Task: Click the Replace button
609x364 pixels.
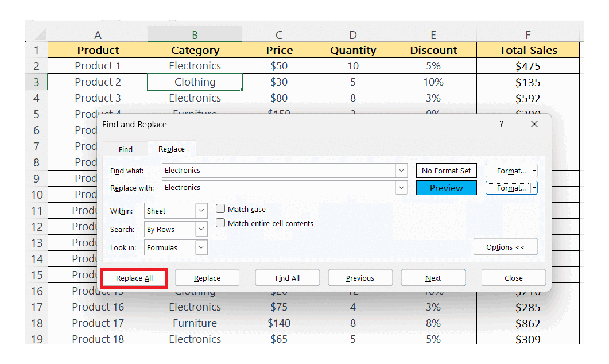Action: [207, 277]
